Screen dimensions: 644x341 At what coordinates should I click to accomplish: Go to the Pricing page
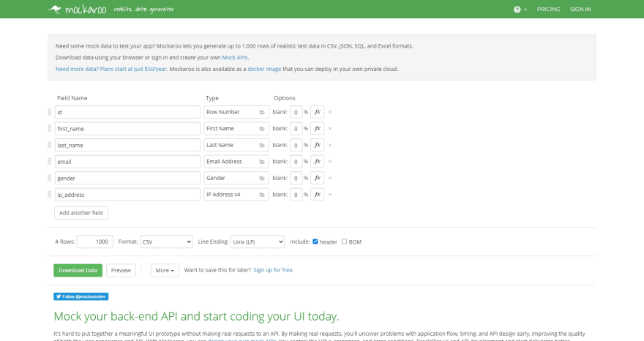pyautogui.click(x=548, y=10)
